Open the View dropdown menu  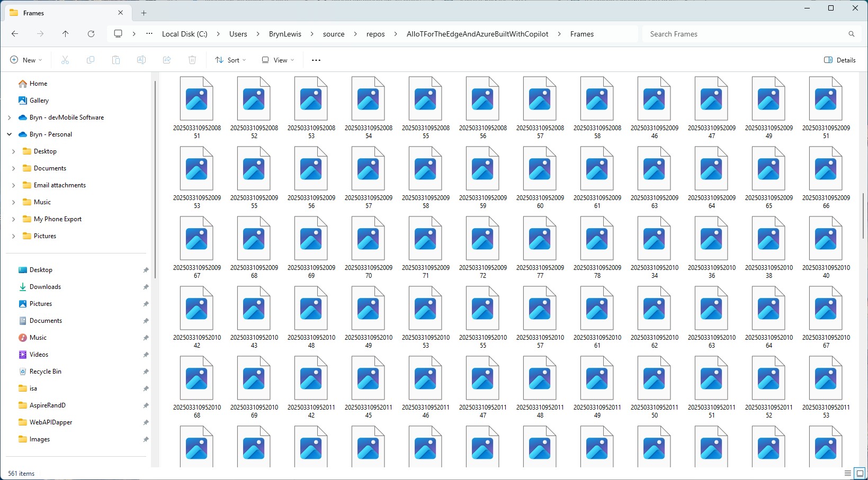pos(278,60)
